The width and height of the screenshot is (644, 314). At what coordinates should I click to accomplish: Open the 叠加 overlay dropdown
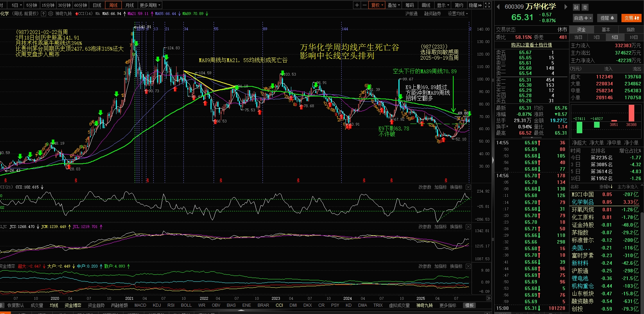394,5
